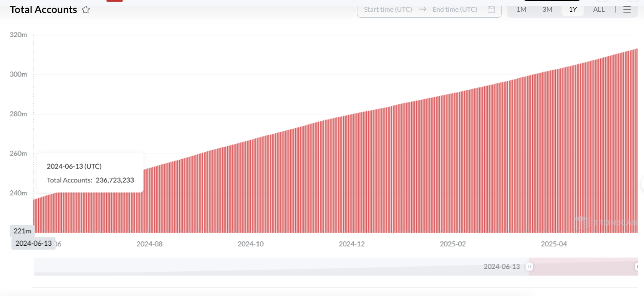This screenshot has height=296, width=644.
Task: Open the chart hamburger menu
Action: point(627,9)
